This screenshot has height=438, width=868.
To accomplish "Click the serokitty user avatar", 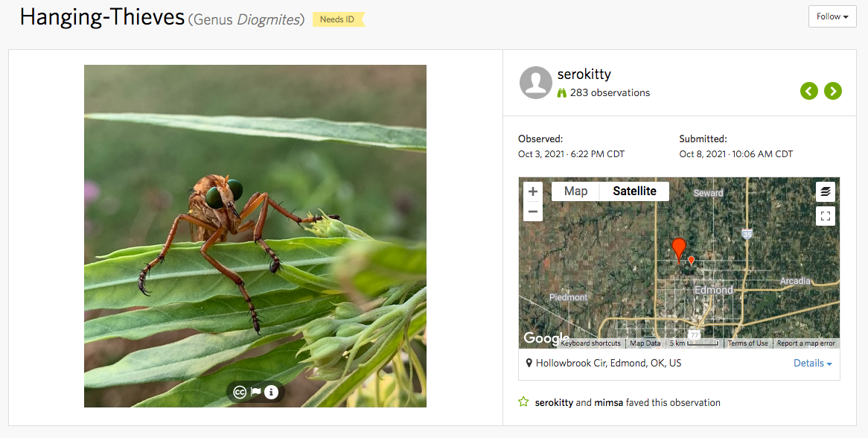I will 536,83.
